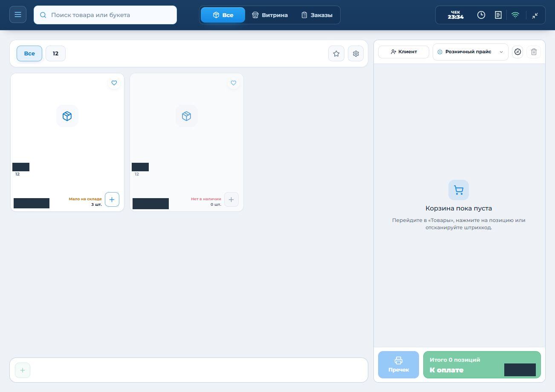Screen dimensions: 555x392
Task: Add a customer with Клиент button
Action: click(404, 52)
